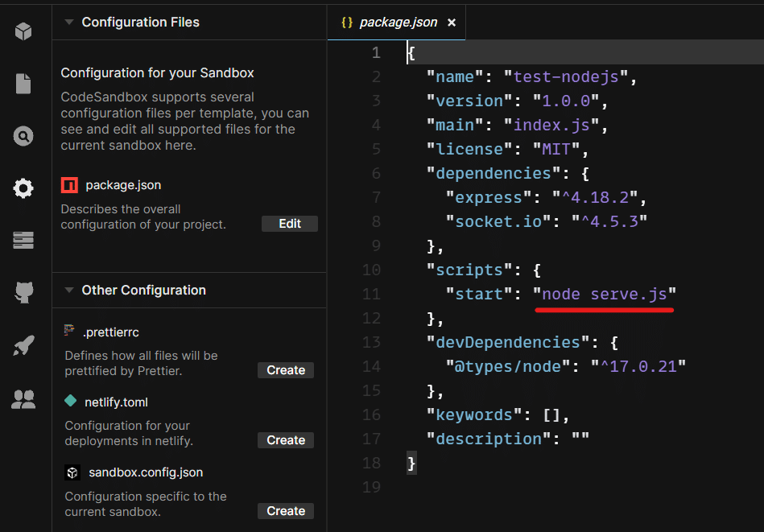Select the Configuration Files gear icon
The width and height of the screenshot is (764, 532).
23,188
